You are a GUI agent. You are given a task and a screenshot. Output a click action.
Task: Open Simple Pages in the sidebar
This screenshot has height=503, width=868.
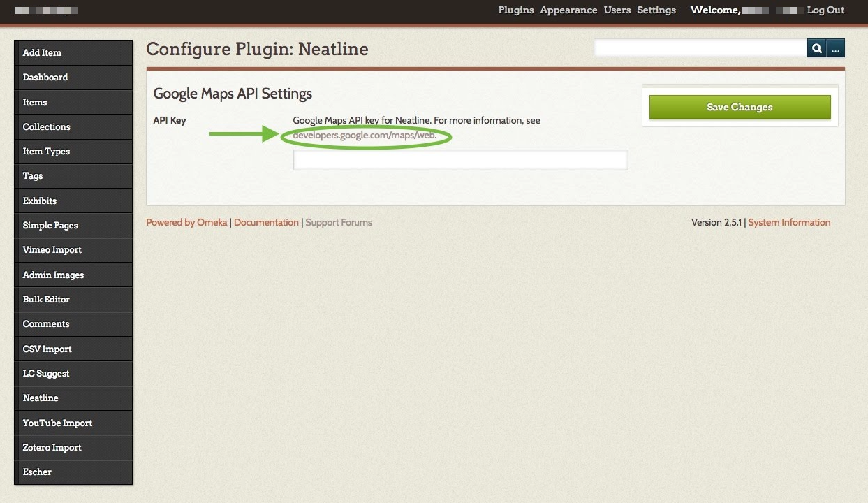pos(73,226)
